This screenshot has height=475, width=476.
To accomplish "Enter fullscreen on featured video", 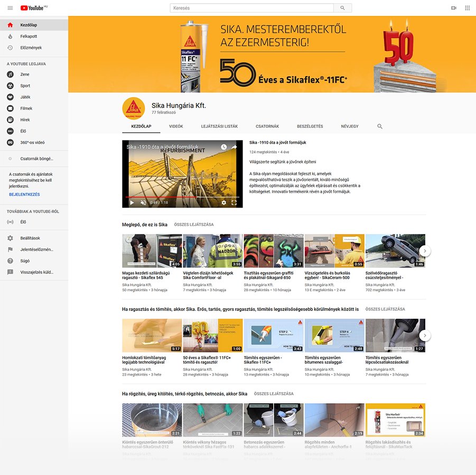I will (234, 203).
